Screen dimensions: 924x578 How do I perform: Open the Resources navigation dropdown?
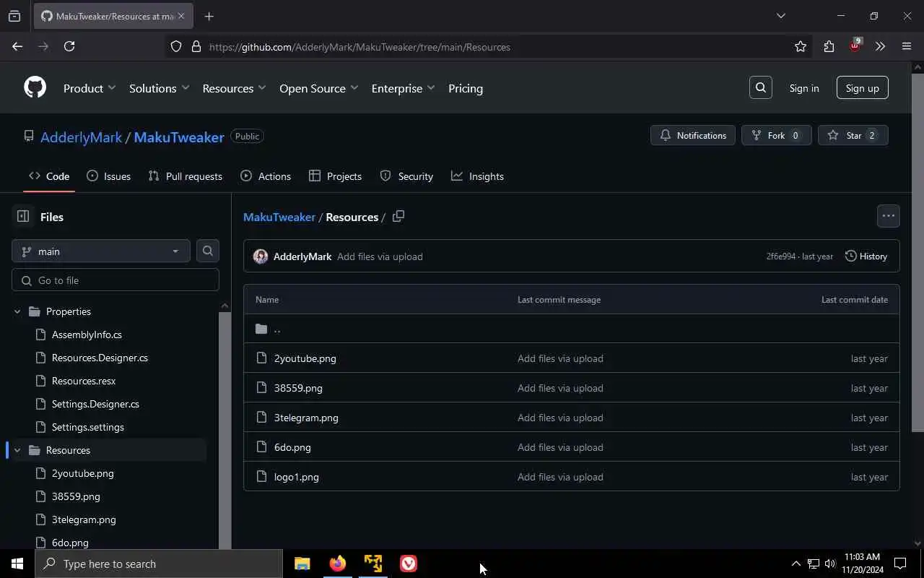tap(234, 88)
